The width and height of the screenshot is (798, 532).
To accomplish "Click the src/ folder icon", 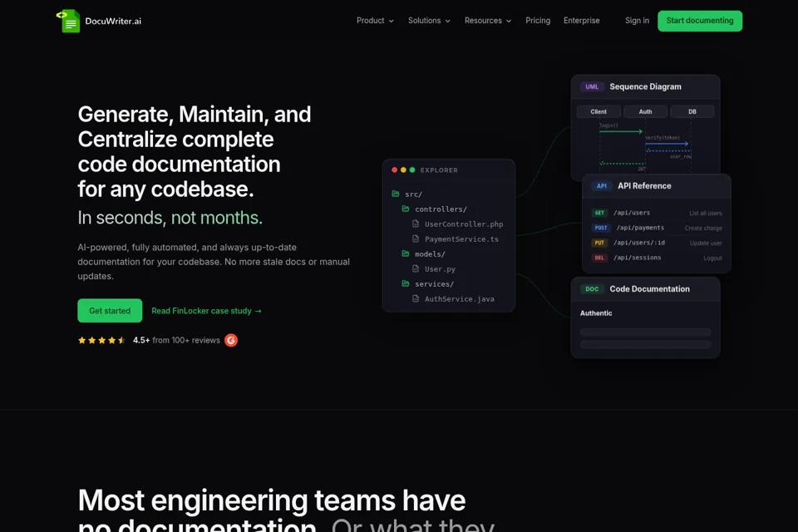I will (x=396, y=194).
